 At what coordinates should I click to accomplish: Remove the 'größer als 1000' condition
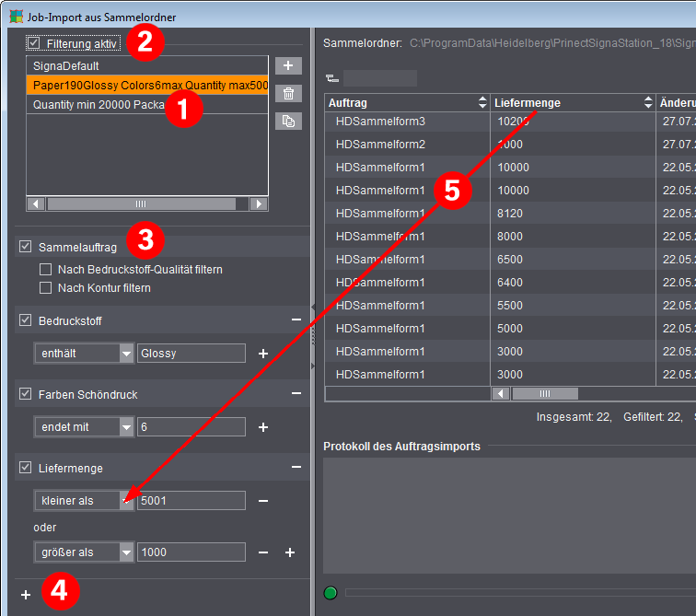(263, 552)
